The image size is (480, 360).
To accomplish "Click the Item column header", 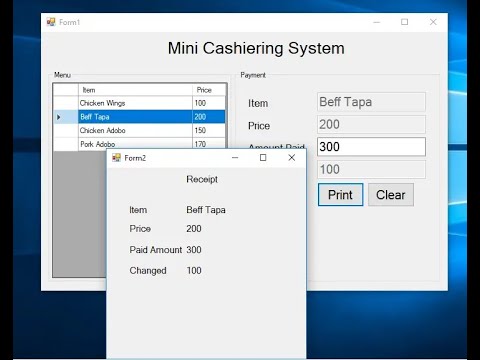I will coord(135,90).
